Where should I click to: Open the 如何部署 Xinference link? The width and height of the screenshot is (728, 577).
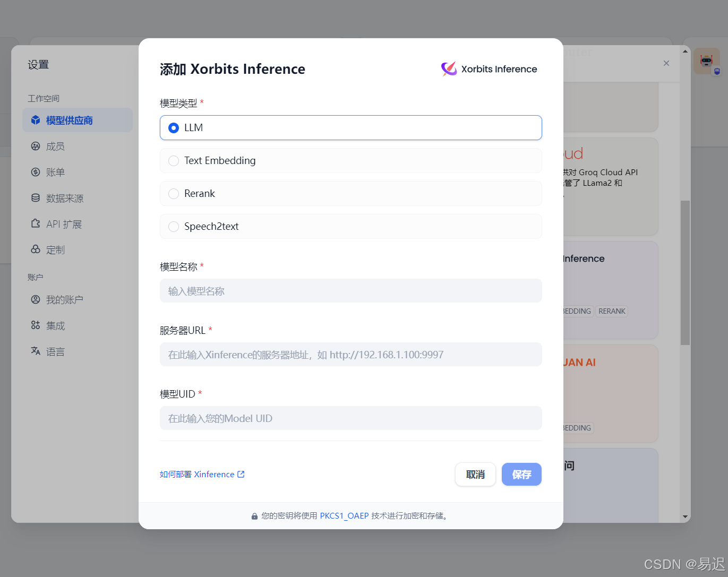(202, 475)
